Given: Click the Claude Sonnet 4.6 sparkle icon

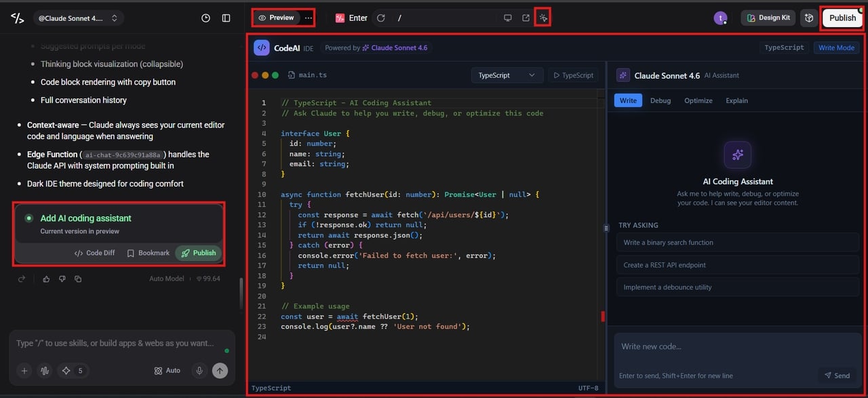Looking at the screenshot, I should (x=623, y=75).
